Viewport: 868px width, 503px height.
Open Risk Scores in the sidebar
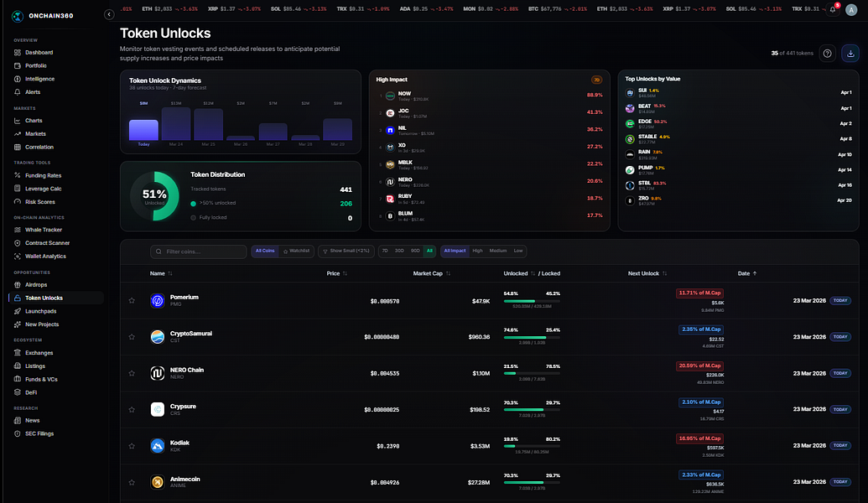click(x=56, y=202)
